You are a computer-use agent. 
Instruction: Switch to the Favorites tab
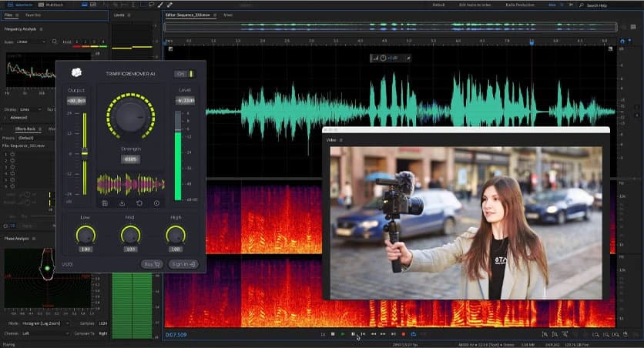point(34,15)
